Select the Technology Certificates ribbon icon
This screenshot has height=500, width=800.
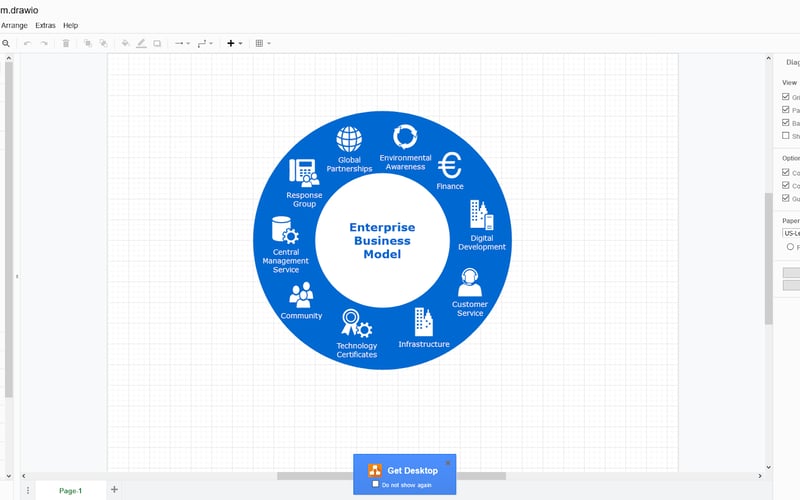coord(356,323)
